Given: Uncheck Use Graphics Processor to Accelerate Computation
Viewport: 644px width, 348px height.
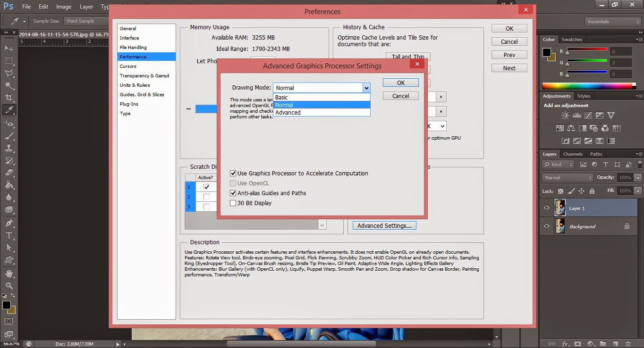Looking at the screenshot, I should [x=233, y=174].
